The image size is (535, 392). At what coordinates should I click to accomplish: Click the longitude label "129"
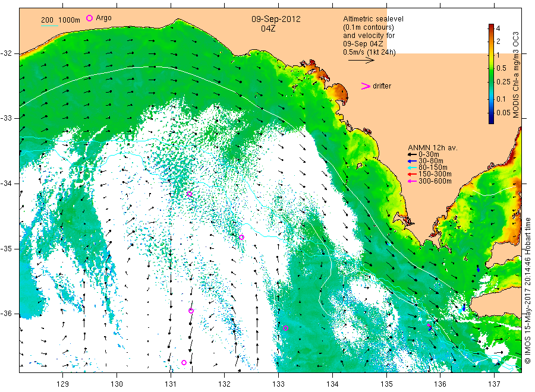63,384
